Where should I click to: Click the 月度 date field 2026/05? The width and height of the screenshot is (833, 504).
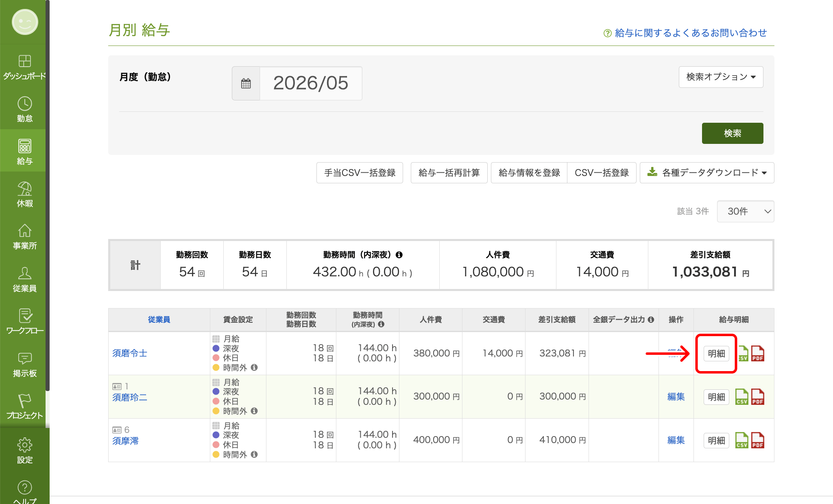(x=311, y=83)
